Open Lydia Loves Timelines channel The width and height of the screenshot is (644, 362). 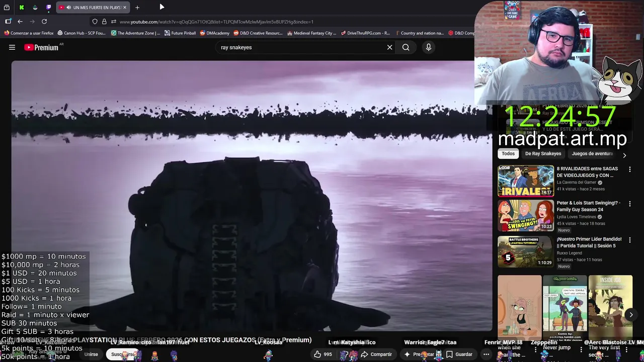coord(576,217)
